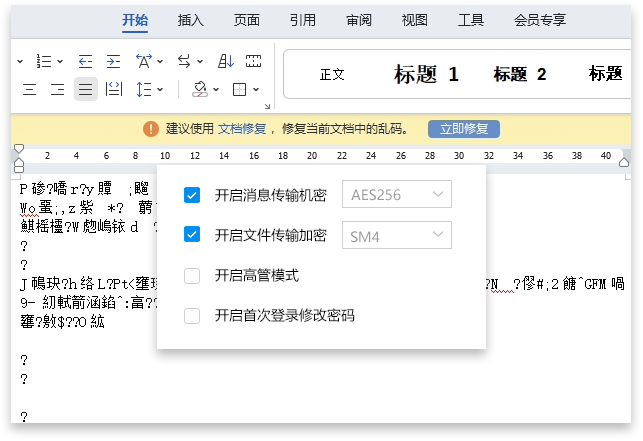Open the paragraph settings dialog launcher

pyautogui.click(x=267, y=107)
